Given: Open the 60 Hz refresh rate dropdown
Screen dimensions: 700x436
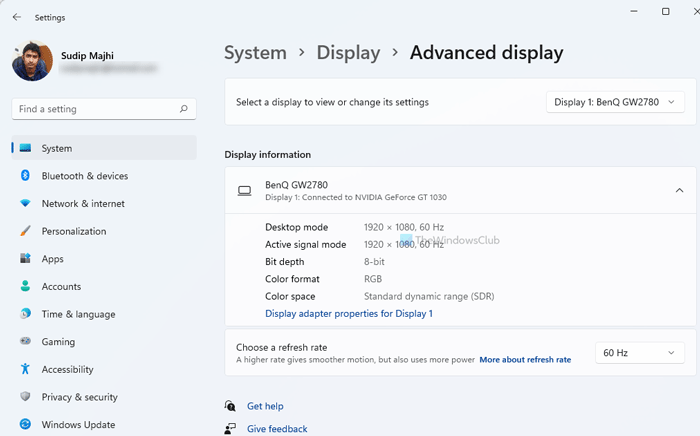Looking at the screenshot, I should 640,353.
